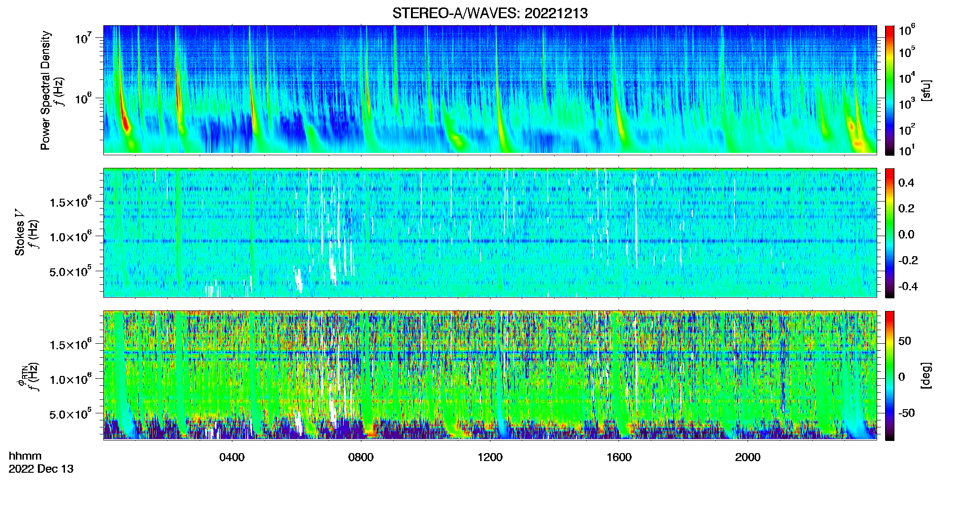
Task: Click the 10^4 value on the sfu color bar
Action: [x=907, y=78]
